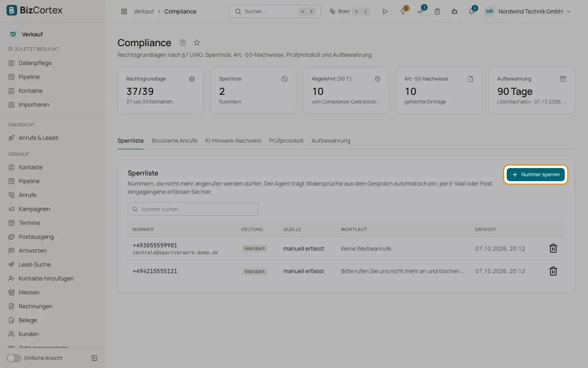588x368 pixels.
Task: Open the Aufbewahrung tab
Action: 331,141
